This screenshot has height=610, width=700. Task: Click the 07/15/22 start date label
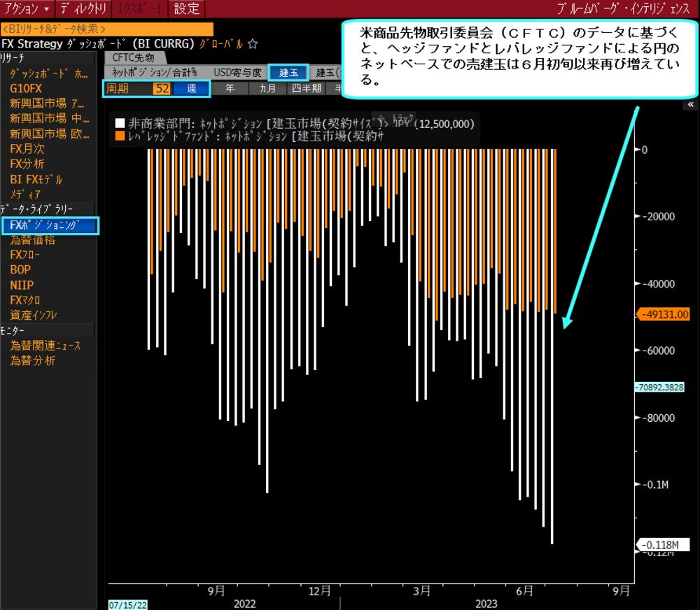[127, 605]
